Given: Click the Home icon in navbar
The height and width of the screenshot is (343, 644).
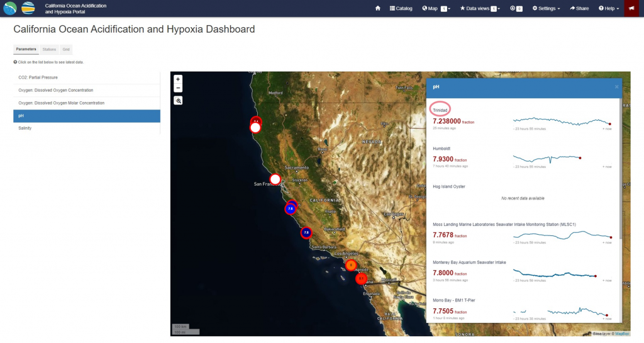Looking at the screenshot, I should click(x=378, y=8).
